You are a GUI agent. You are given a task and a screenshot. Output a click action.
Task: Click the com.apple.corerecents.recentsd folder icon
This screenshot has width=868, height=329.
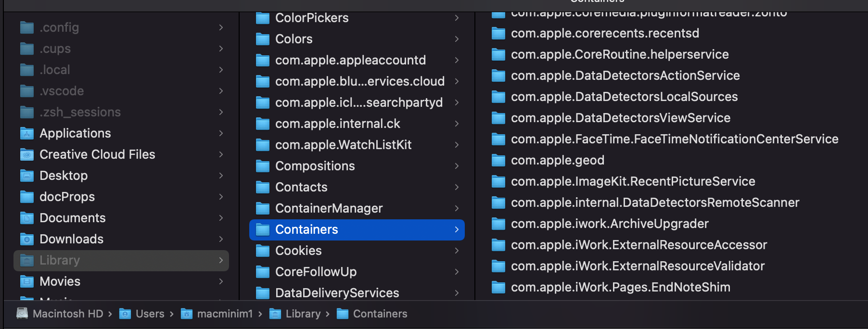click(x=498, y=33)
